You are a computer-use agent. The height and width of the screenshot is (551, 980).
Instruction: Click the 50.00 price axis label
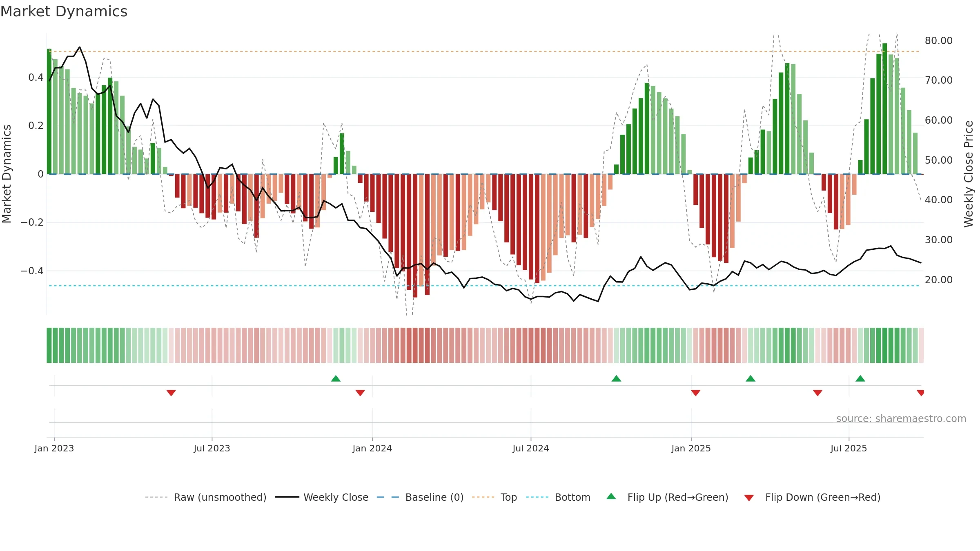coord(939,160)
